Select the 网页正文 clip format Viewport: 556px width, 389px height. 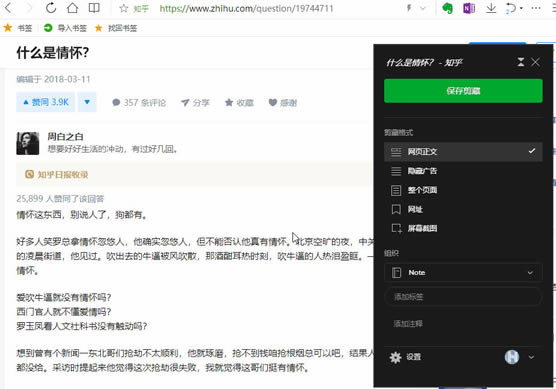[463, 152]
